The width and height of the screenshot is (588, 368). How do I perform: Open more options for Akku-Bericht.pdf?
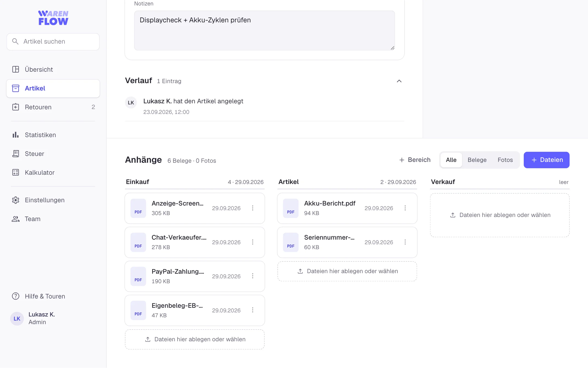tap(405, 208)
